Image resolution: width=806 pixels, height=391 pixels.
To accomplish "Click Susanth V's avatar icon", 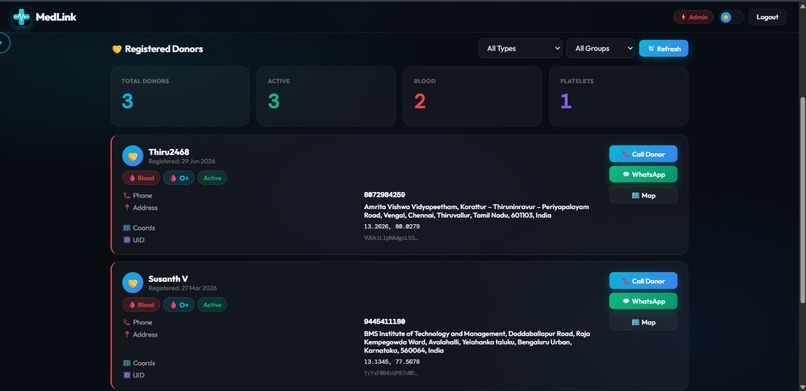I will click(x=133, y=283).
